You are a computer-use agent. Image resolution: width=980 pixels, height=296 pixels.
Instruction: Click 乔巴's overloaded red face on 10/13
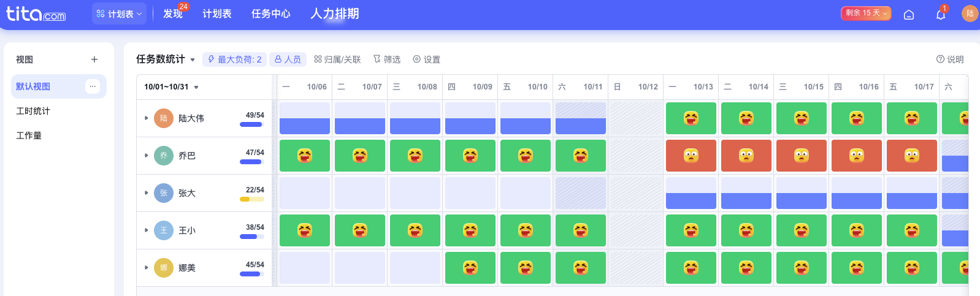point(691,156)
